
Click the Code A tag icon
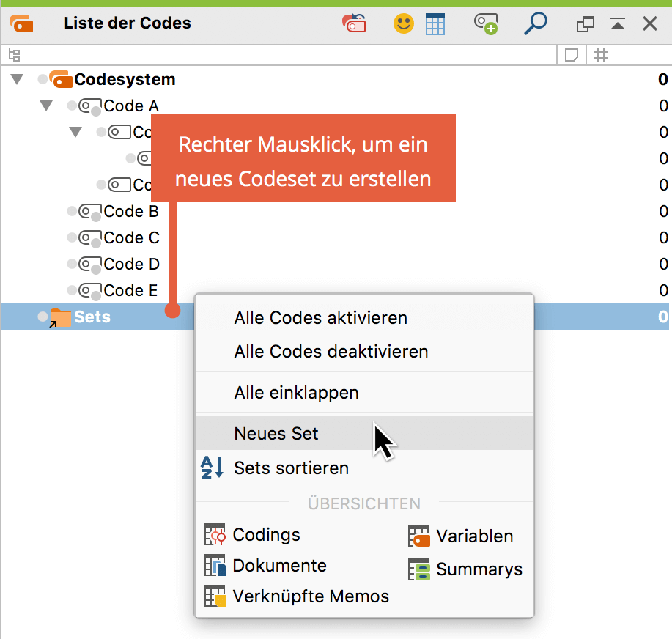point(90,106)
